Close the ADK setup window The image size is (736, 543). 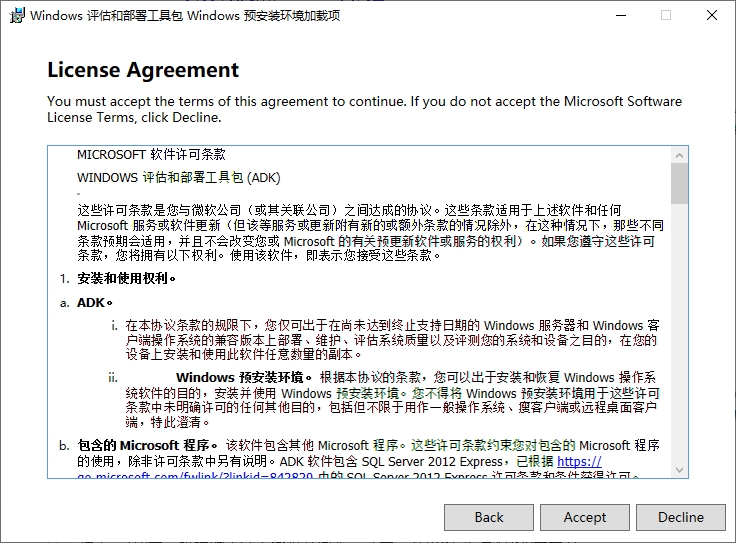(x=712, y=15)
